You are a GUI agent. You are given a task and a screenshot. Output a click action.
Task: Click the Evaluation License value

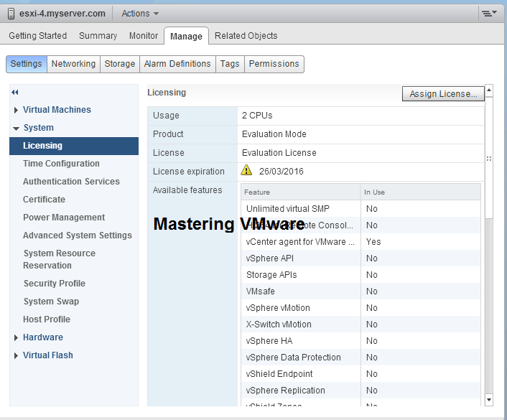(x=279, y=153)
